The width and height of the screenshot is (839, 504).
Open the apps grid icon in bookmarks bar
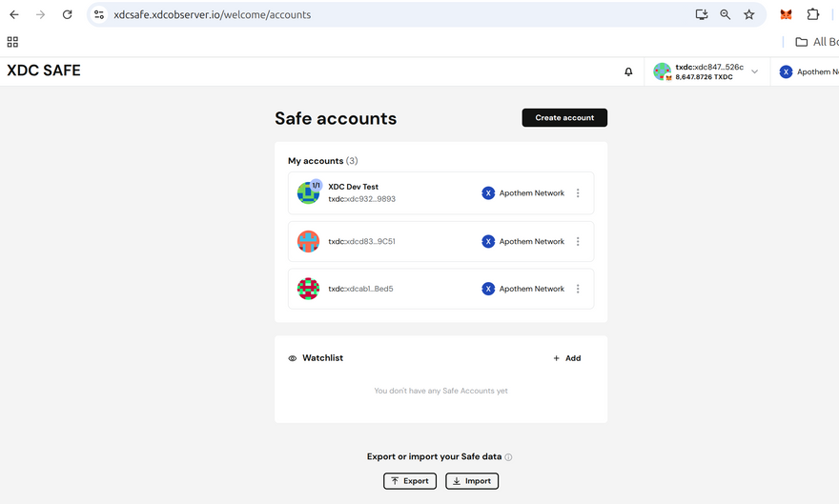(12, 42)
